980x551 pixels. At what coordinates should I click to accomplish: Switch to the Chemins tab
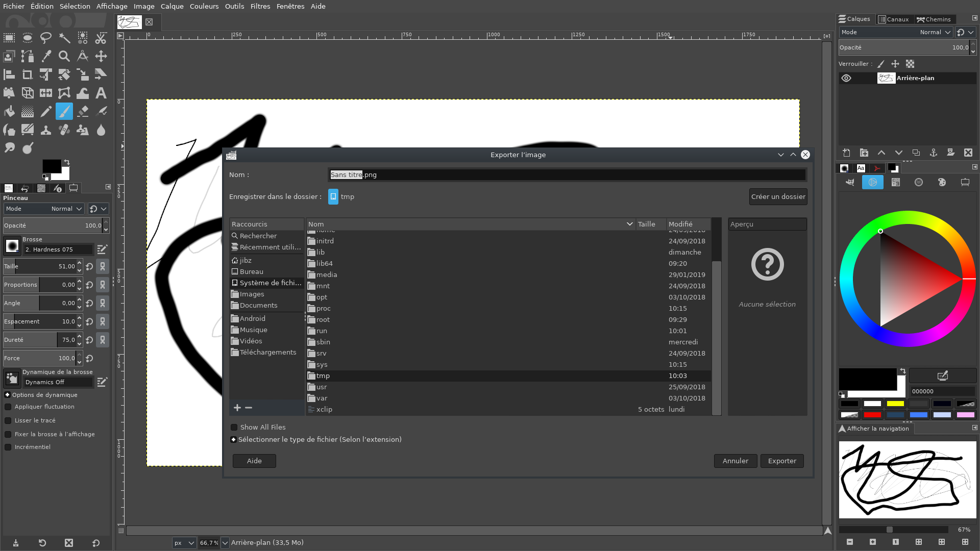coord(934,19)
